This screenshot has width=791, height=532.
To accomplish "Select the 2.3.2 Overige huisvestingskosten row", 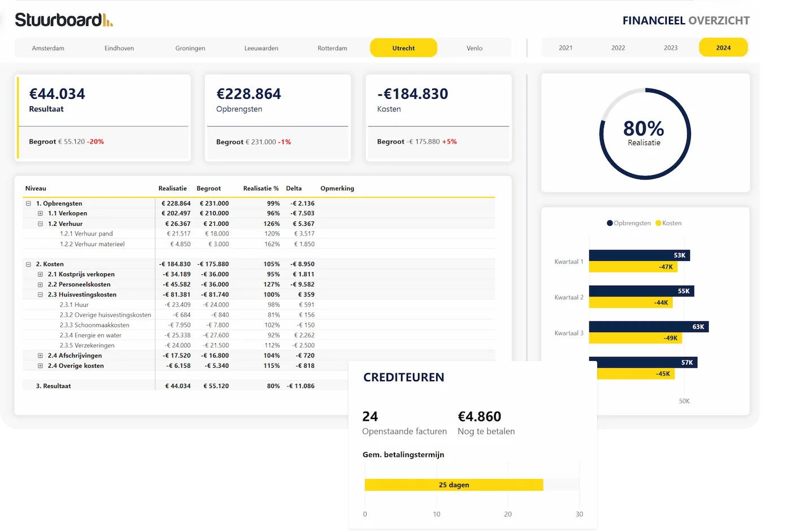I will point(259,315).
